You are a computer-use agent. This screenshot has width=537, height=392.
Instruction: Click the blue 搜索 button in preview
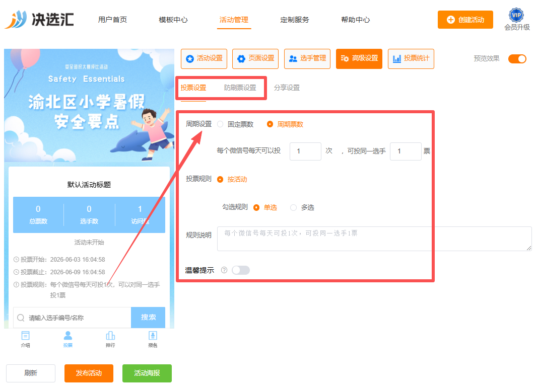[148, 318]
